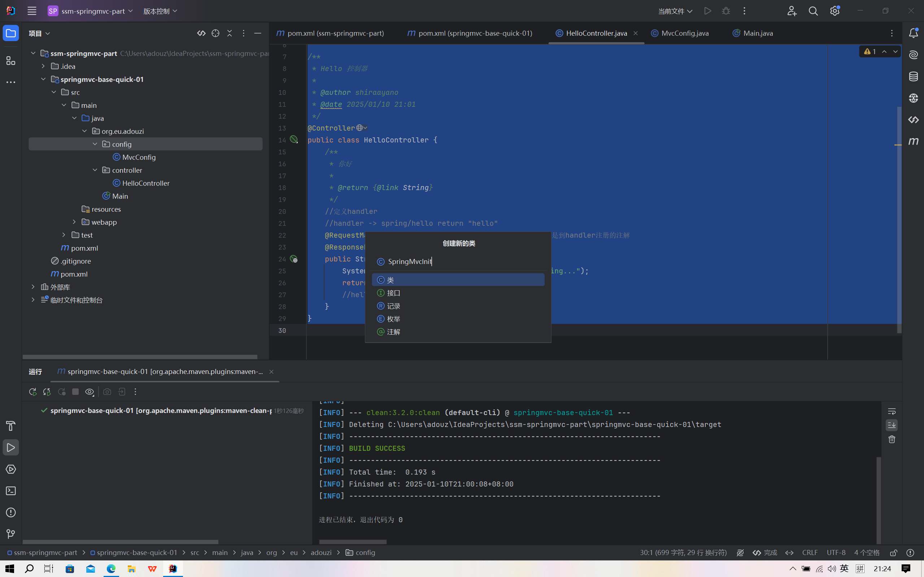The image size is (924, 577).
Task: Collapse the controller package node
Action: 95,170
